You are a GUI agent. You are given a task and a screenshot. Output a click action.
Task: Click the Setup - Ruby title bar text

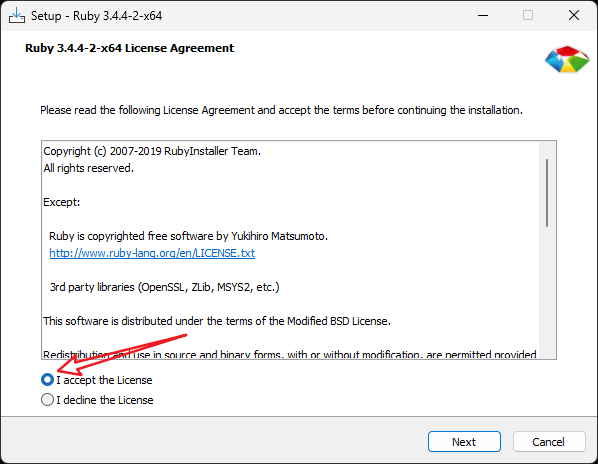(96, 16)
